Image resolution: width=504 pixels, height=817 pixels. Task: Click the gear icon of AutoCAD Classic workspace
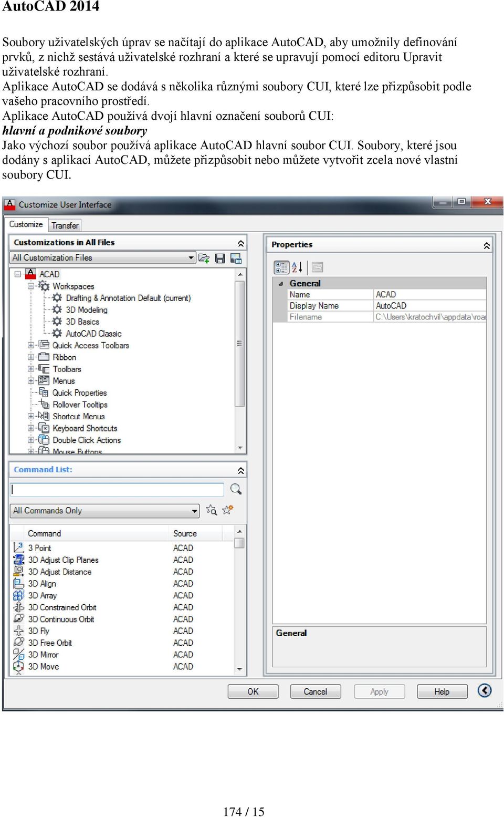click(x=57, y=333)
